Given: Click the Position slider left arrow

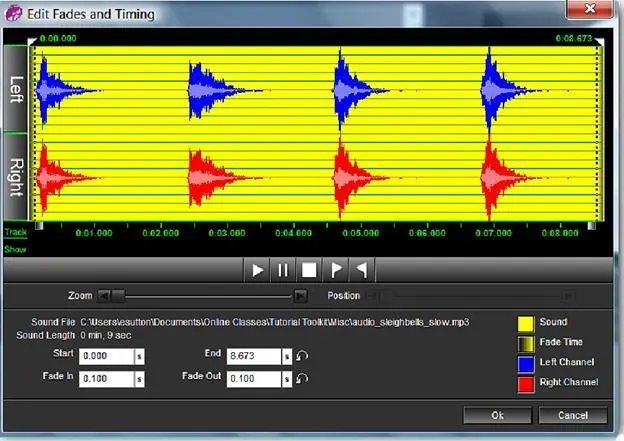Looking at the screenshot, I should coord(373,296).
